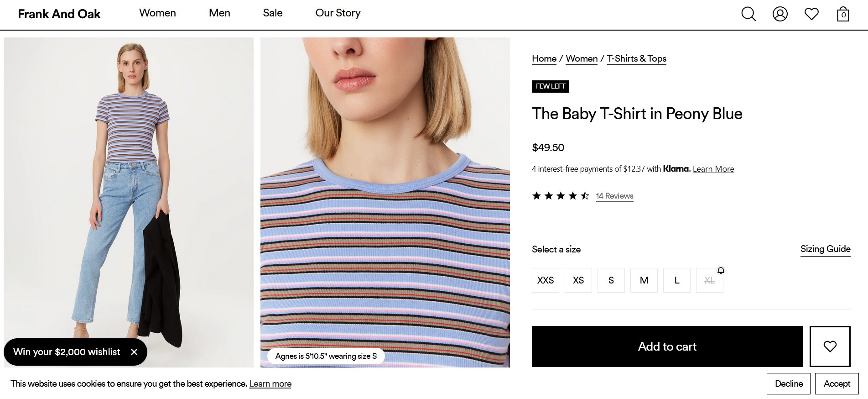Image resolution: width=868 pixels, height=399 pixels.
Task: Click Add to cart button
Action: tap(667, 346)
